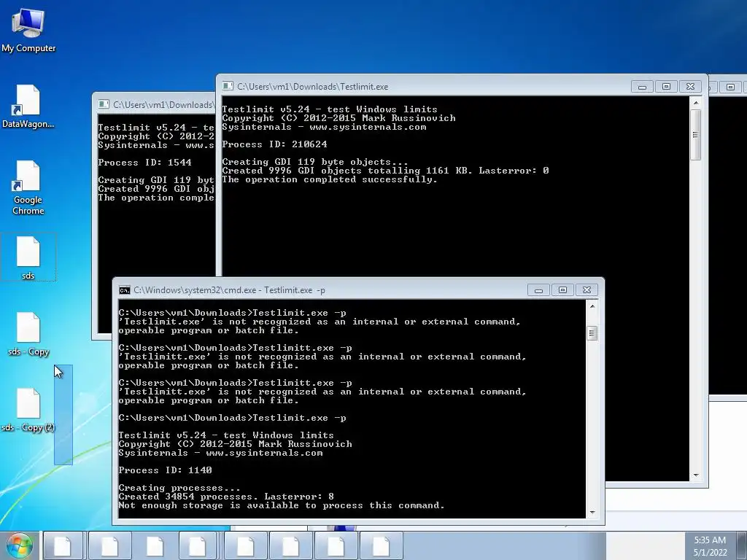Screen dimensions: 747x560
Task: Click 'Creating GDI 119 byte objects...' line in front window
Action: pyautogui.click(x=315, y=162)
